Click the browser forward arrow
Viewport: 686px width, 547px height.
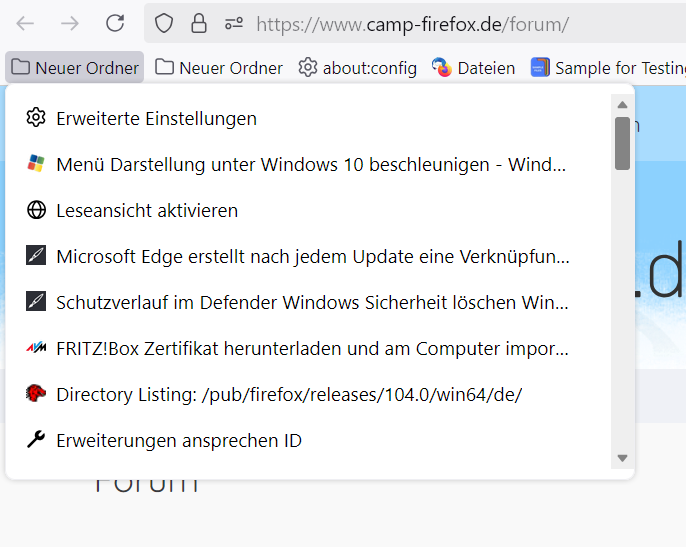pos(70,23)
